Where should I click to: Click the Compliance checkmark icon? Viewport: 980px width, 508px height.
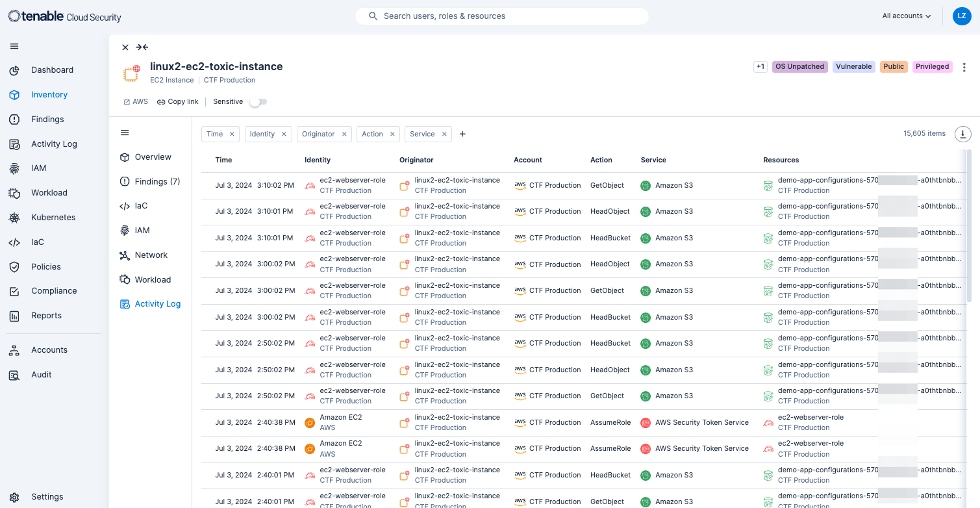coord(14,291)
